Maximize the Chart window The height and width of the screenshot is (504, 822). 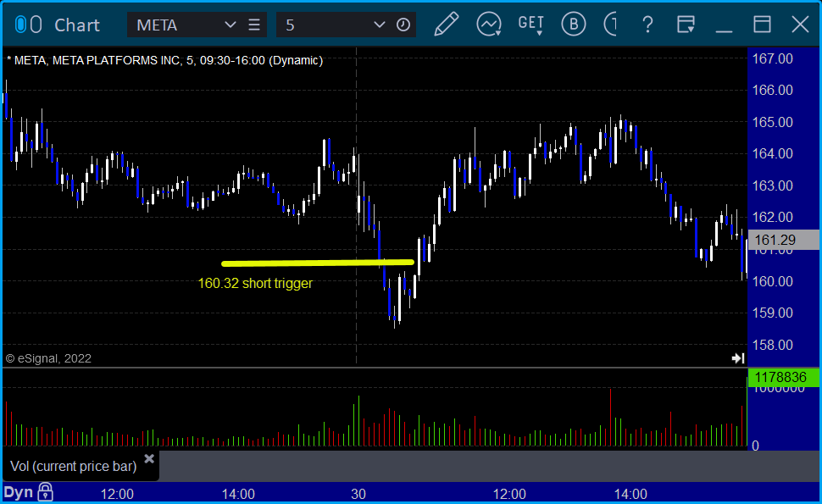[x=762, y=25]
